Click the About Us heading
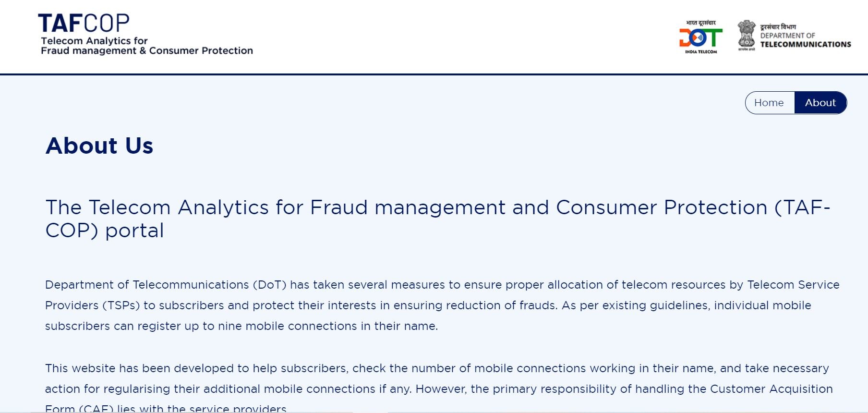 (99, 146)
